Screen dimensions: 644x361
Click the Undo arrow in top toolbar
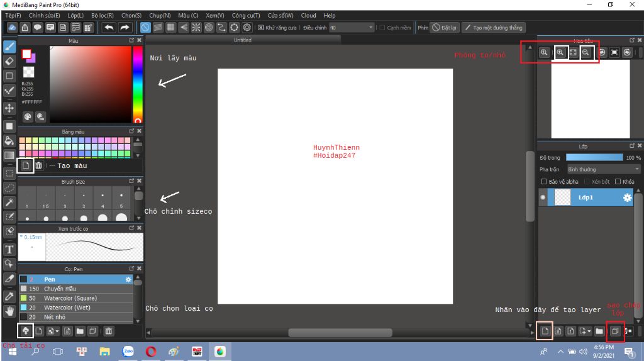click(109, 28)
